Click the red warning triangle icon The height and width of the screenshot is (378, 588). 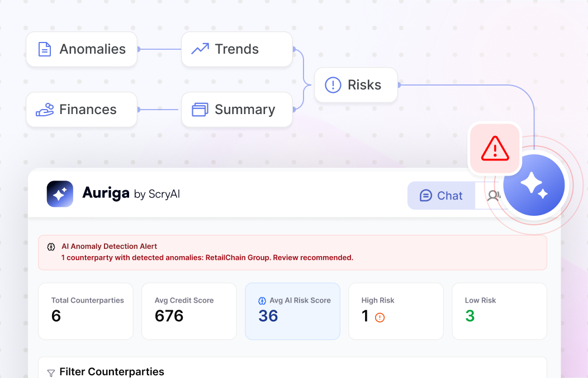pos(495,148)
